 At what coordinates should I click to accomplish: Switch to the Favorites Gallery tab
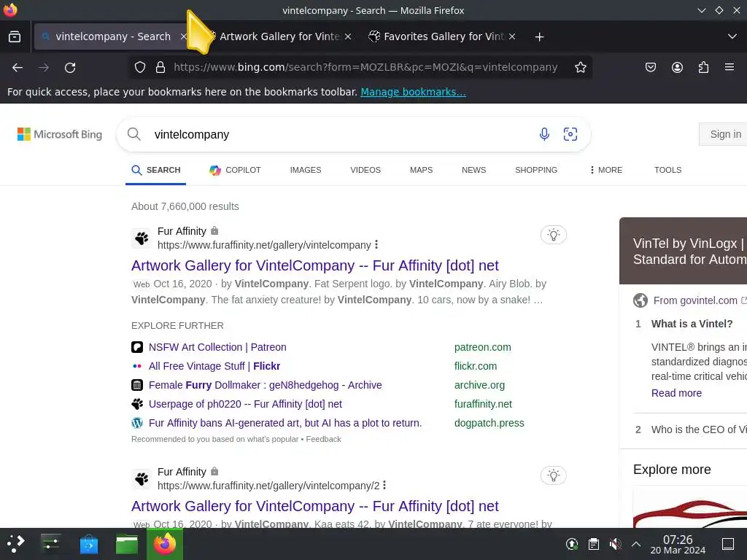point(444,36)
